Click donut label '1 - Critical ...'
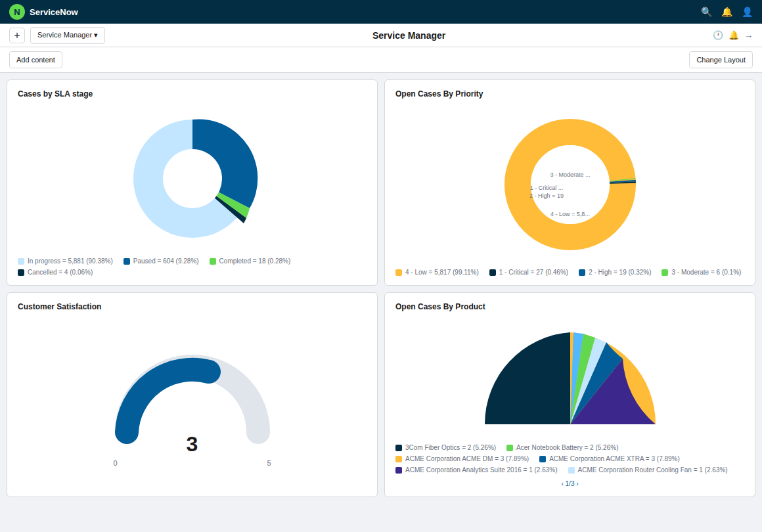Image resolution: width=762 pixels, height=532 pixels. point(547,188)
